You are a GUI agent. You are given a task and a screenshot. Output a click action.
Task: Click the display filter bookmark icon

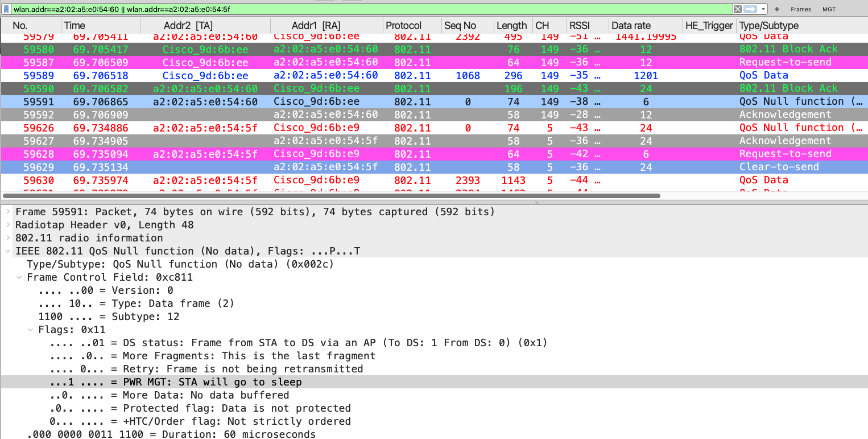click(6, 9)
